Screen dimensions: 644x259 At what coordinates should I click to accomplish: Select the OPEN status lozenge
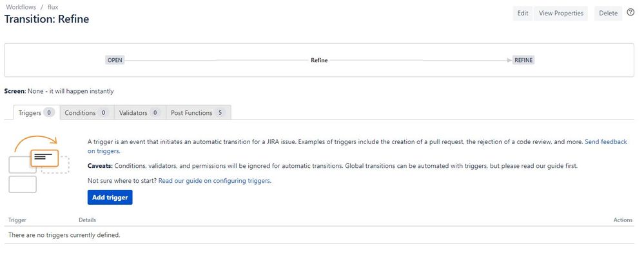pos(115,60)
